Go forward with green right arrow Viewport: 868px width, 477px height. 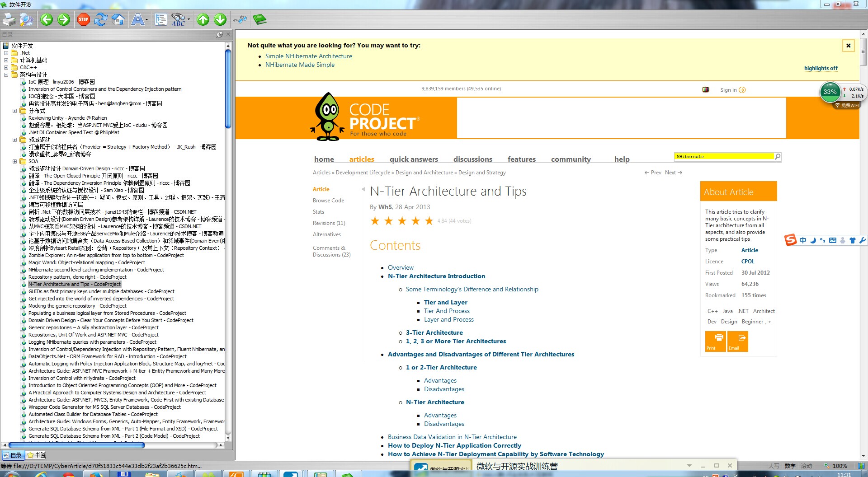[64, 19]
